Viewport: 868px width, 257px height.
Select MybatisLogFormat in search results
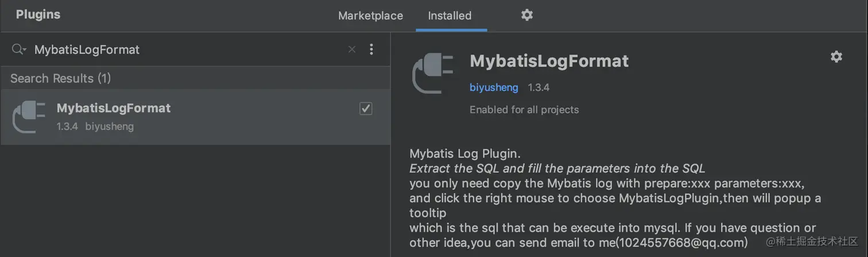coord(195,117)
